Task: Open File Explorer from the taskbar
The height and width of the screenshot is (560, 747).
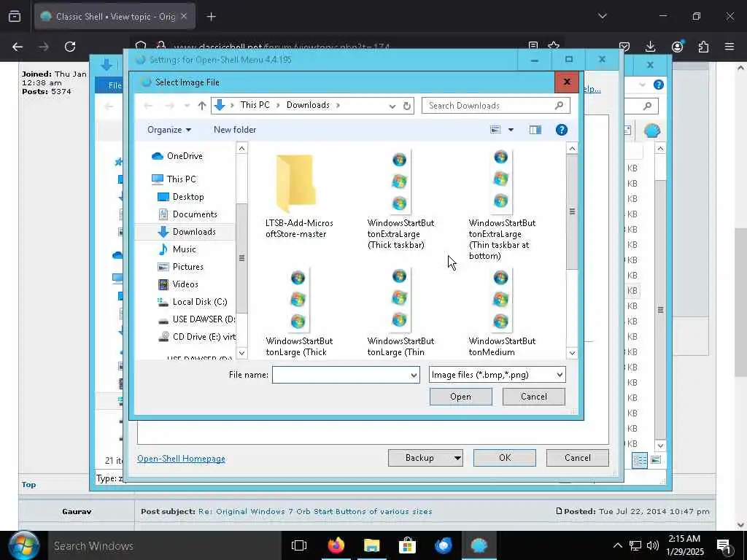Action: (x=371, y=545)
